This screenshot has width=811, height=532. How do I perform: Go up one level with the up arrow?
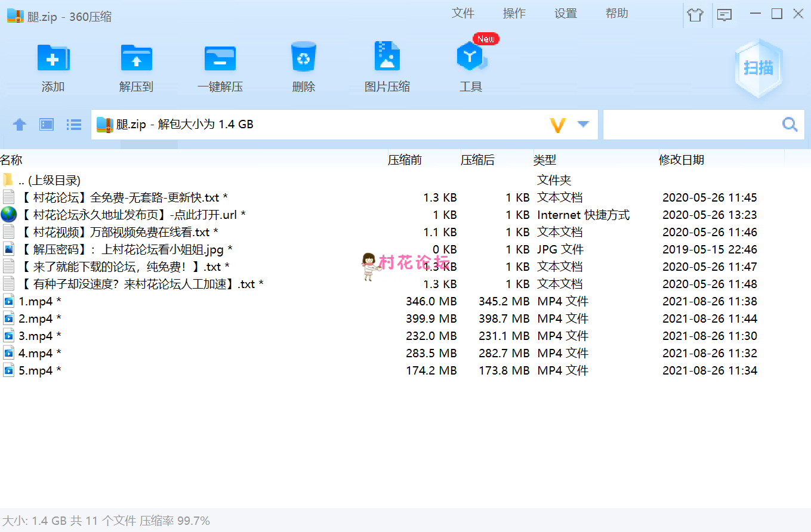click(x=20, y=125)
